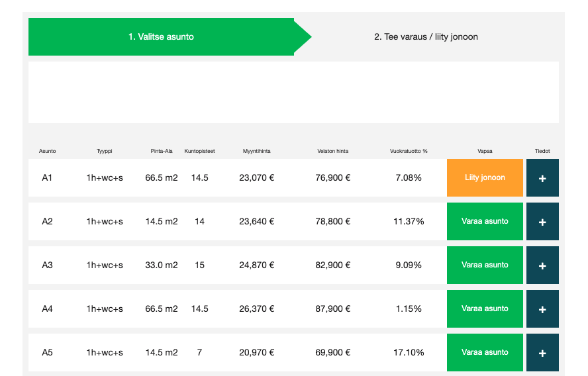The width and height of the screenshot is (588, 376).
Task: Expand plus icon for apartment A5
Action: coord(542,352)
